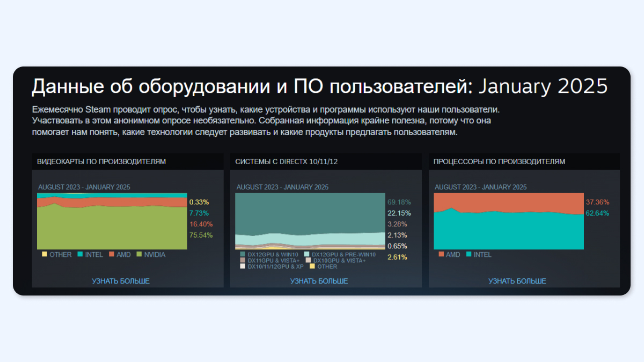Click the 7.73% Intel video card value
The width and height of the screenshot is (644, 362).
tap(199, 213)
